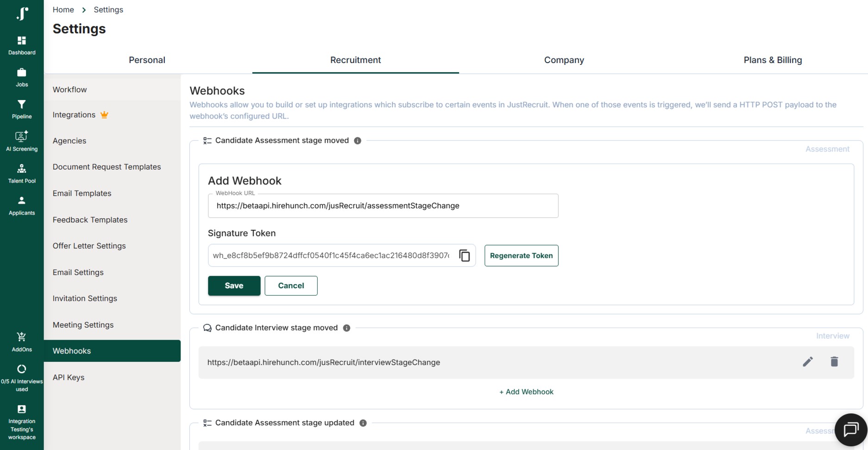Open Talent Pool in the sidebar

pyautogui.click(x=22, y=174)
